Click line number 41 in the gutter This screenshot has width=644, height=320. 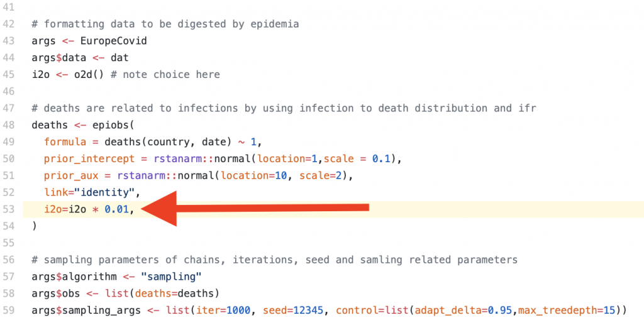(9, 7)
